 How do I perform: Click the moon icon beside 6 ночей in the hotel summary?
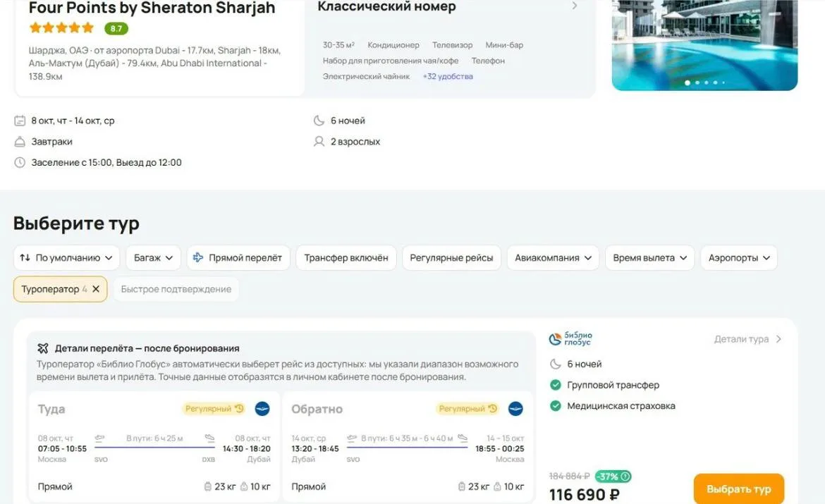coord(319,121)
